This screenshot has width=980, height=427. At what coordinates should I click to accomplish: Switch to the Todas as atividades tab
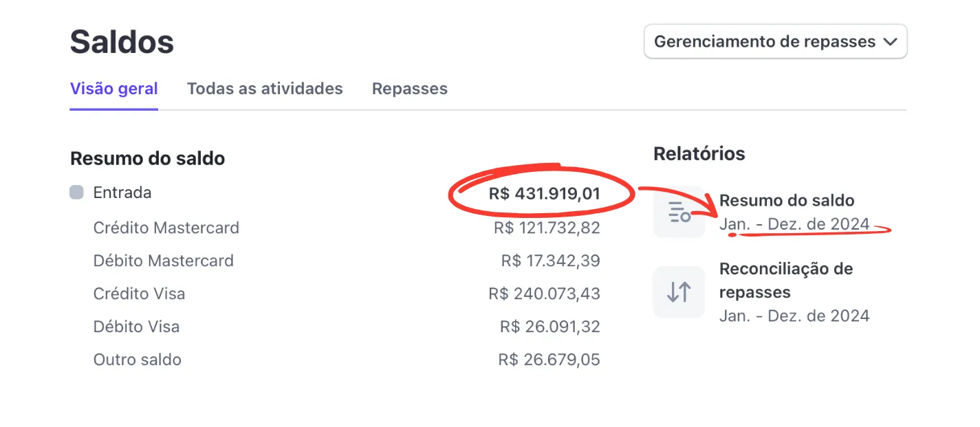(265, 88)
